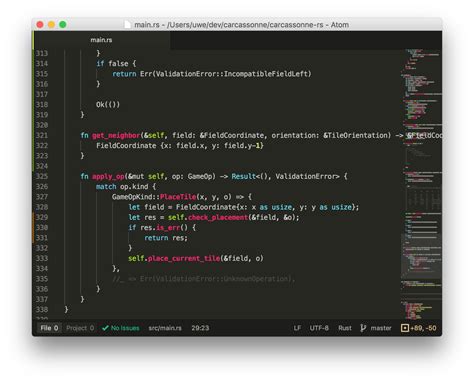Place cursor on get_neighbor function name
The height and width of the screenshot is (382, 474).
tap(116, 135)
